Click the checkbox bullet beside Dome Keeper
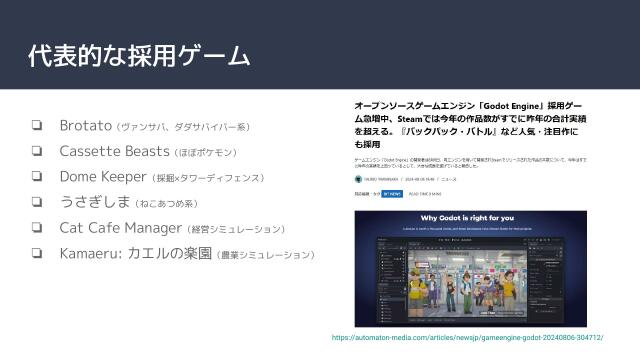Viewport: 640px width, 360px height. [x=37, y=176]
